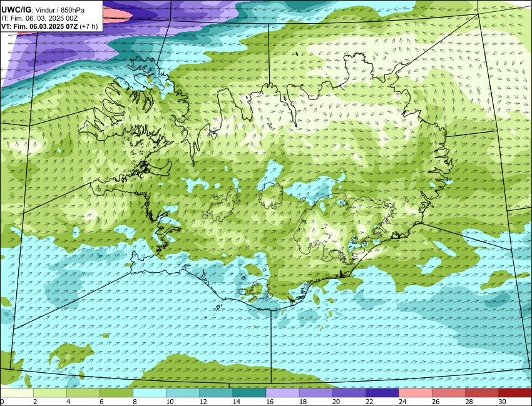The image size is (532, 406).
Task: Click the dark green 6–8 legend swatch
Action: coord(116,393)
